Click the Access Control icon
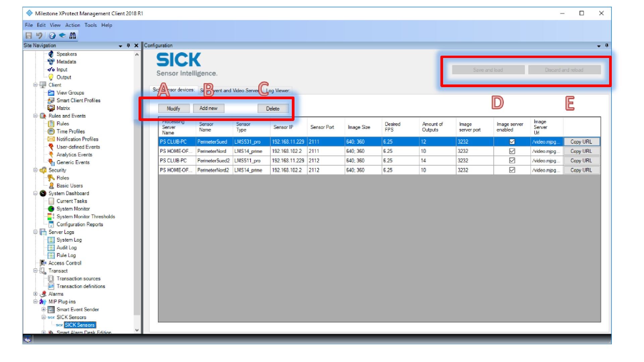Screen dimensions: 644x362 tap(43, 263)
